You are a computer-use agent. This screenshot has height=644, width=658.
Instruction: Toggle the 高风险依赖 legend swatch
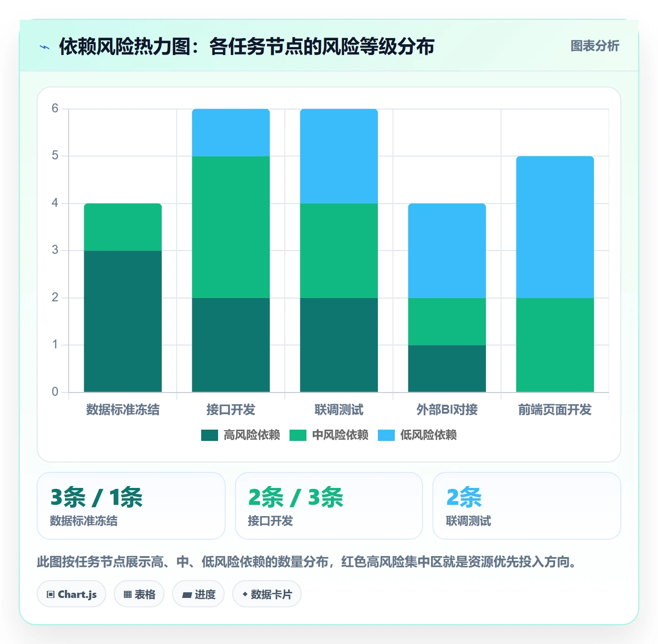210,435
